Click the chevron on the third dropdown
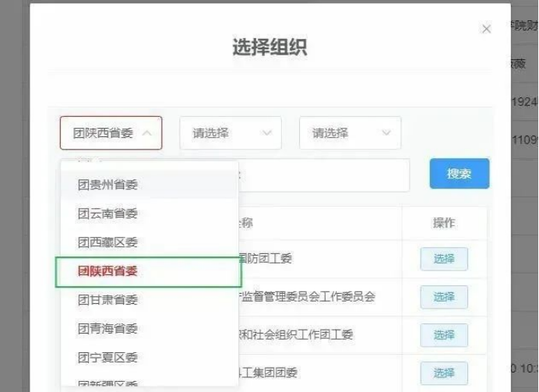Viewport: 539px width, 392px height. [x=386, y=133]
